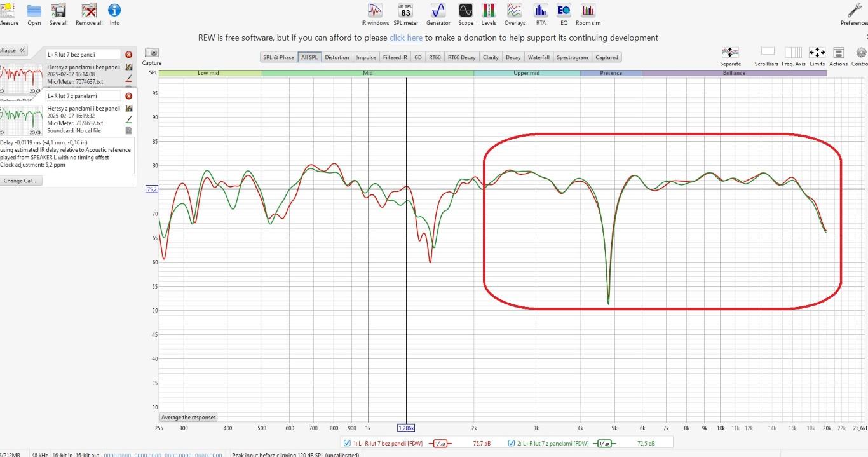The image size is (868, 457).
Task: Click the Upper mid band label
Action: (526, 73)
